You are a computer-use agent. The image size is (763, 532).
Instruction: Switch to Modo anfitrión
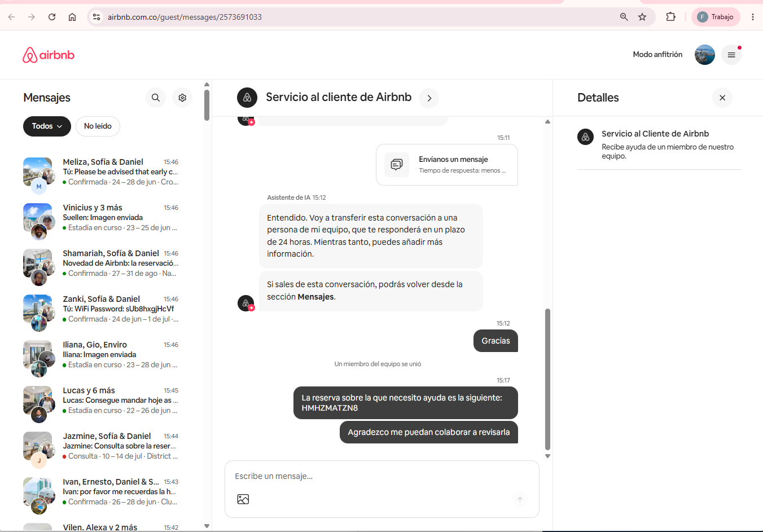click(x=657, y=55)
